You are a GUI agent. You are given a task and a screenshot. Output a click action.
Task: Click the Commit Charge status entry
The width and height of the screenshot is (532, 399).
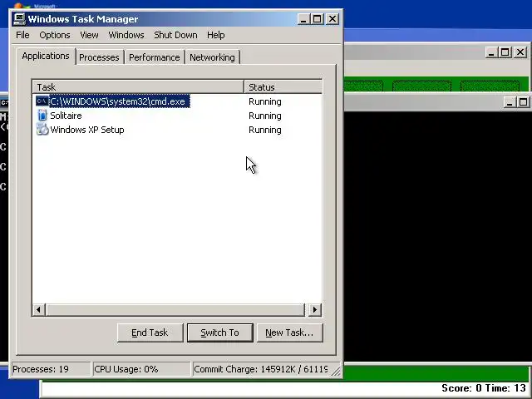[261, 369]
